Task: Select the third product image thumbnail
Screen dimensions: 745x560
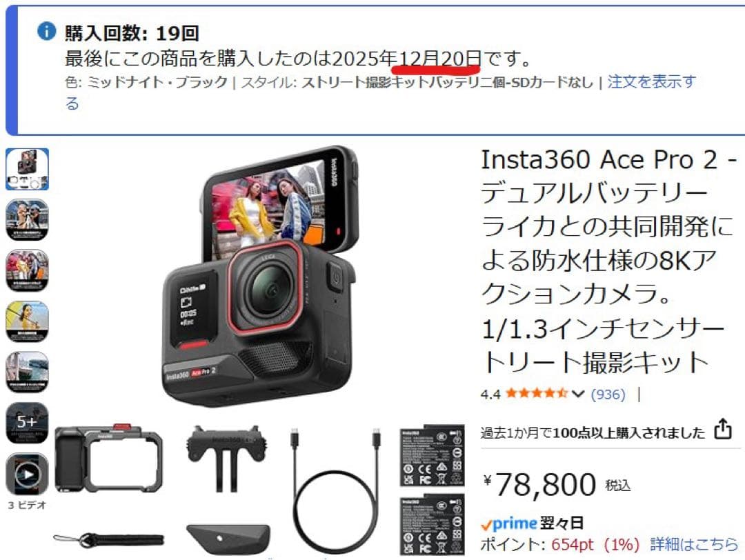Action: (x=27, y=271)
